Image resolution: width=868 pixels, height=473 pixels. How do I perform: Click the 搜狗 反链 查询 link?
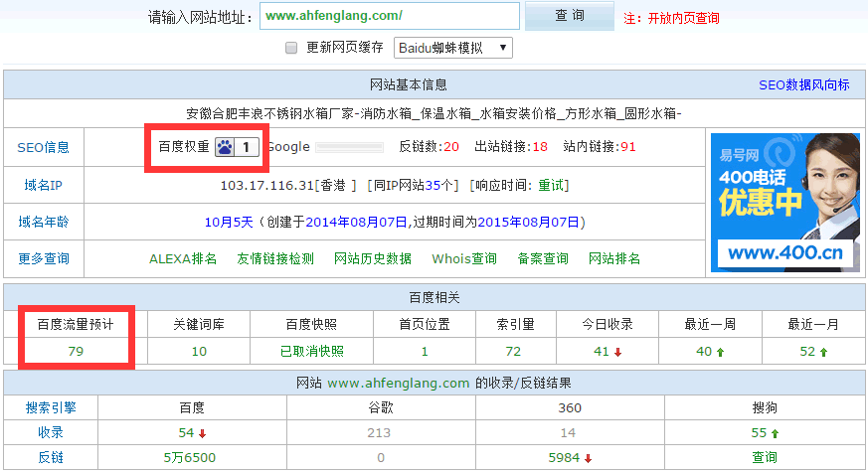point(765,457)
